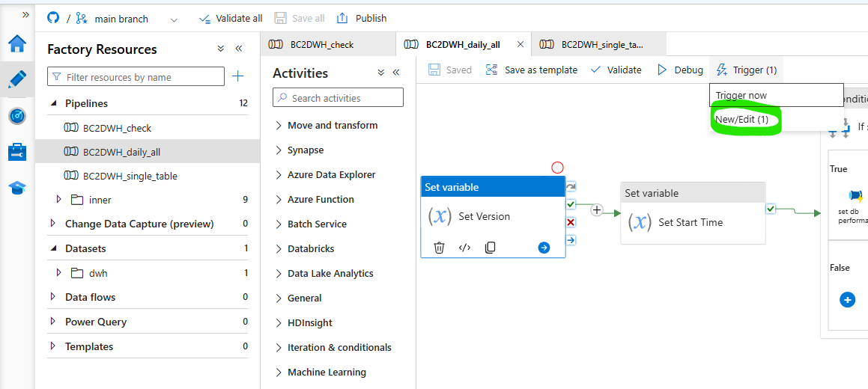Open the Monitor gauge icon
The image size is (868, 389).
point(17,116)
